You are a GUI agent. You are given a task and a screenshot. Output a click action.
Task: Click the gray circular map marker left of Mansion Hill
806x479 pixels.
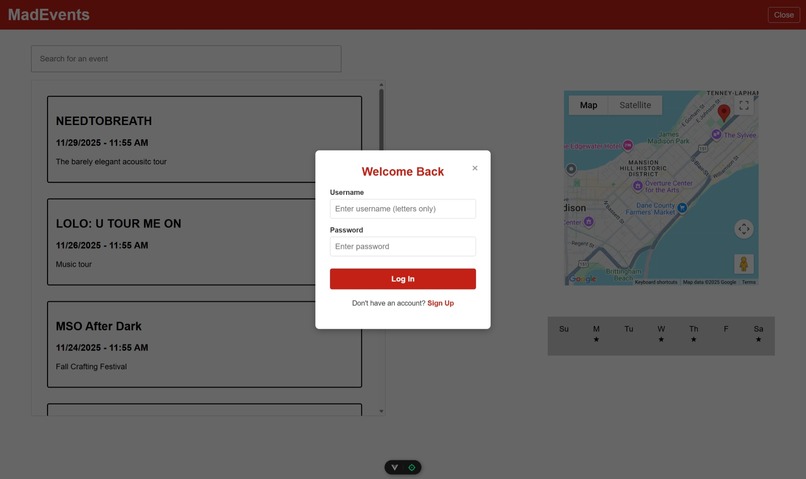[x=571, y=169]
